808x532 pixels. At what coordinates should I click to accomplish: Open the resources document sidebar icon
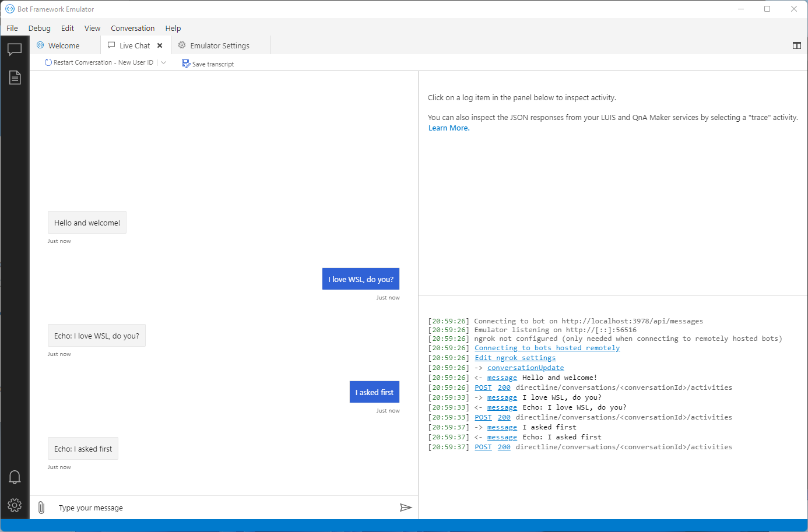click(15, 77)
